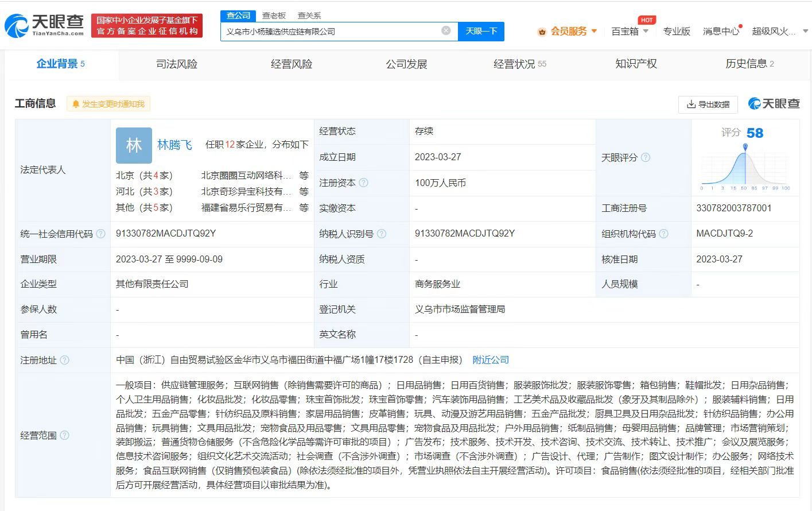The height and width of the screenshot is (511, 812).
Task: Click the bell icon beside 发生变更时通知我
Action: 75,104
